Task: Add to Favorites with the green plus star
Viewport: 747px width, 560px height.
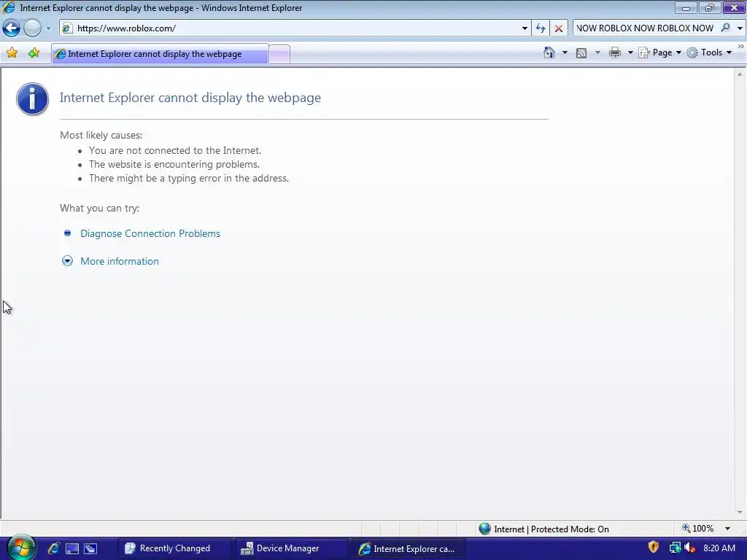Action: coord(34,52)
